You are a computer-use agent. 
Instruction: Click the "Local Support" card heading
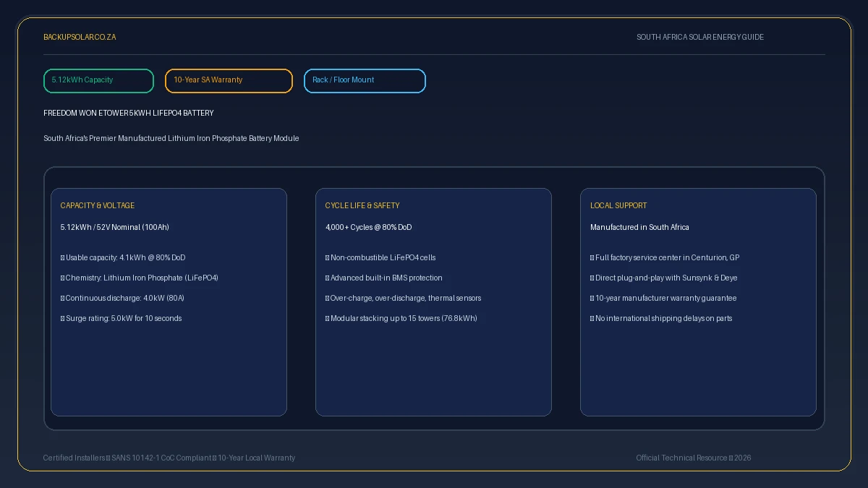618,206
